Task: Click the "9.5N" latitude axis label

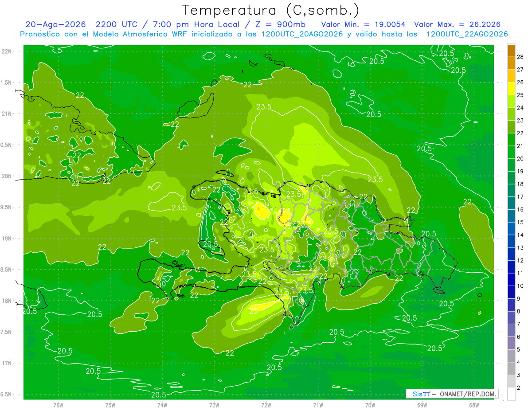Action: tap(7, 207)
